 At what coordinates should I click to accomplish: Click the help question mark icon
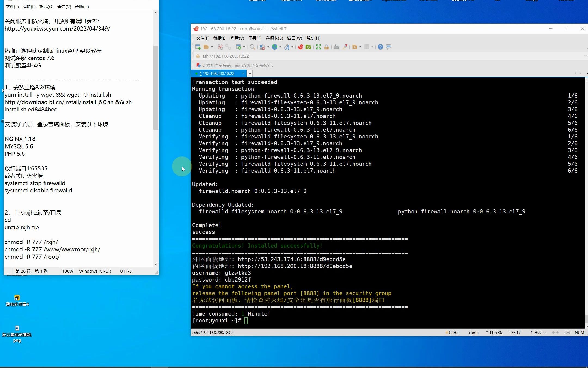[x=380, y=47]
